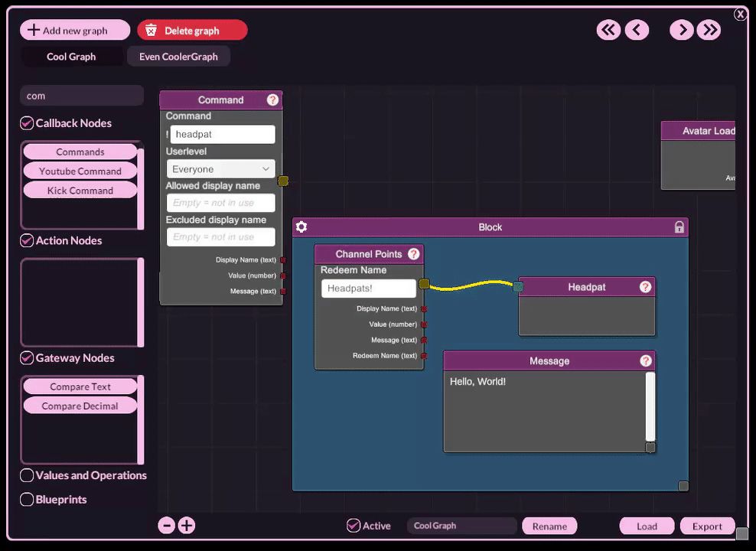Click the Export button
The height and width of the screenshot is (551, 756).
[707, 526]
